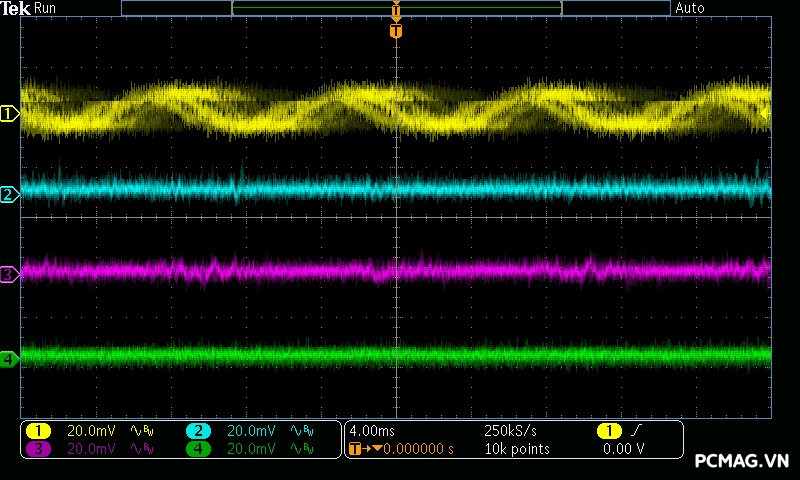
Task: Click the Auto trigger mode label
Action: point(690,8)
